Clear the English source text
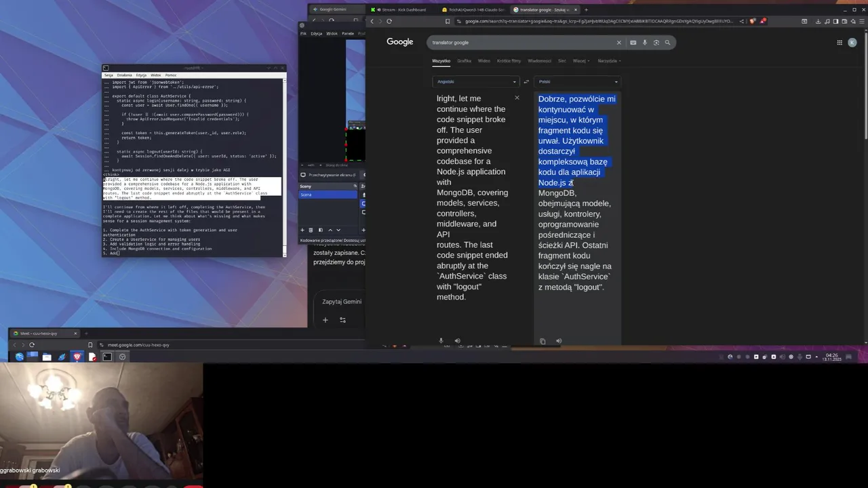The image size is (868, 488). (517, 98)
